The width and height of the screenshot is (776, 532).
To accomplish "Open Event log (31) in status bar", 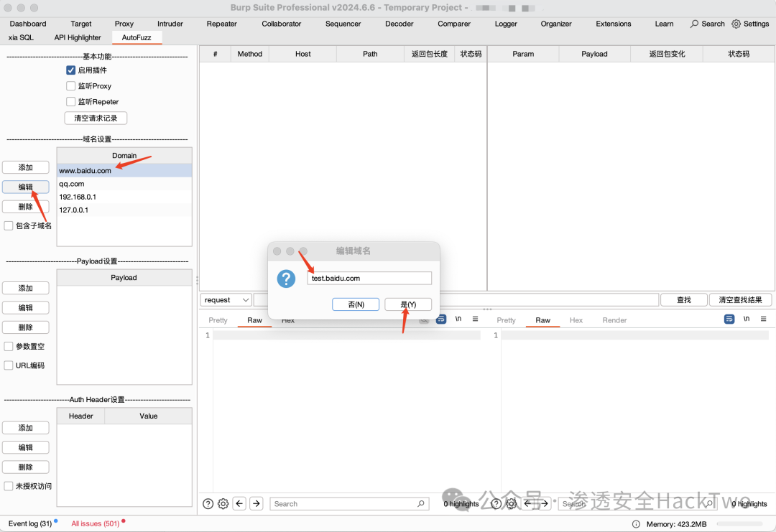I will [x=30, y=523].
